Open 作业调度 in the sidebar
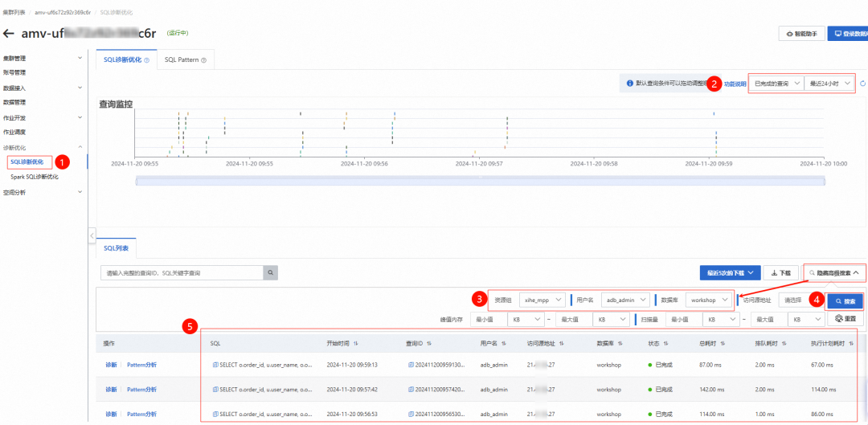Image resolution: width=868 pixels, height=425 pixels. click(x=14, y=133)
